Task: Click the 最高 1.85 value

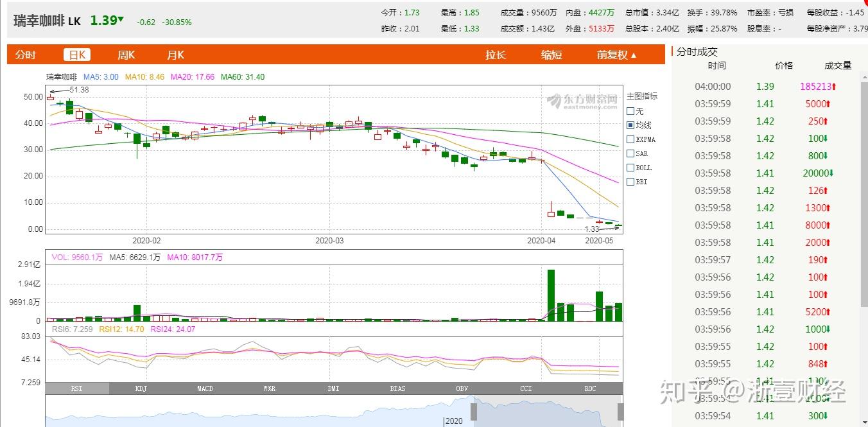Action: [472, 12]
